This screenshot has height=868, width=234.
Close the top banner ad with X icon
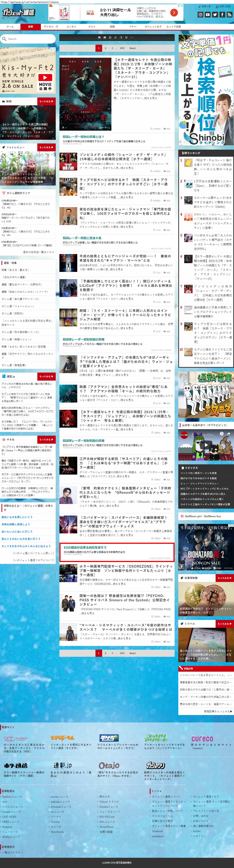click(x=182, y=6)
